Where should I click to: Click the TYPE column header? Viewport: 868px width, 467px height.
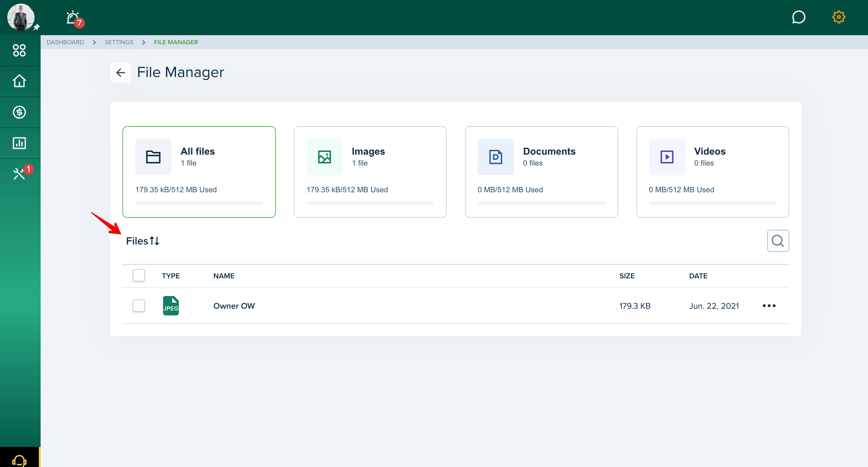171,276
